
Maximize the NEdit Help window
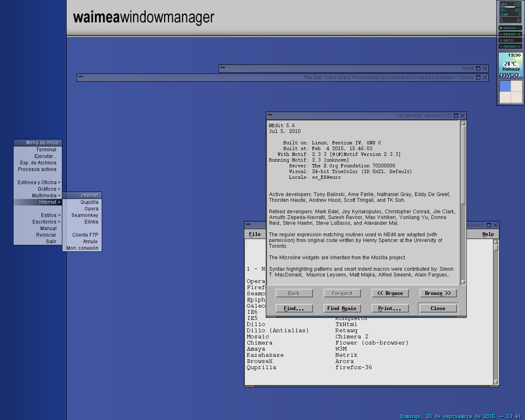coord(456,116)
